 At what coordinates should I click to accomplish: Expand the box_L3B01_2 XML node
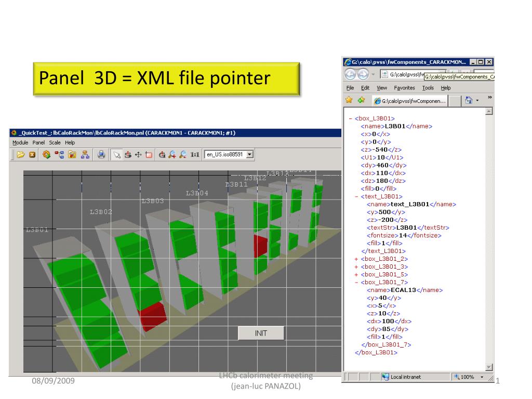pos(356,259)
